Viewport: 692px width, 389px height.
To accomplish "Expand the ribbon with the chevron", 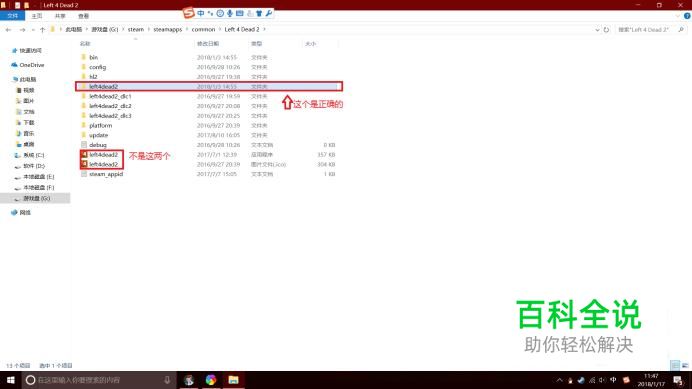I will point(678,16).
